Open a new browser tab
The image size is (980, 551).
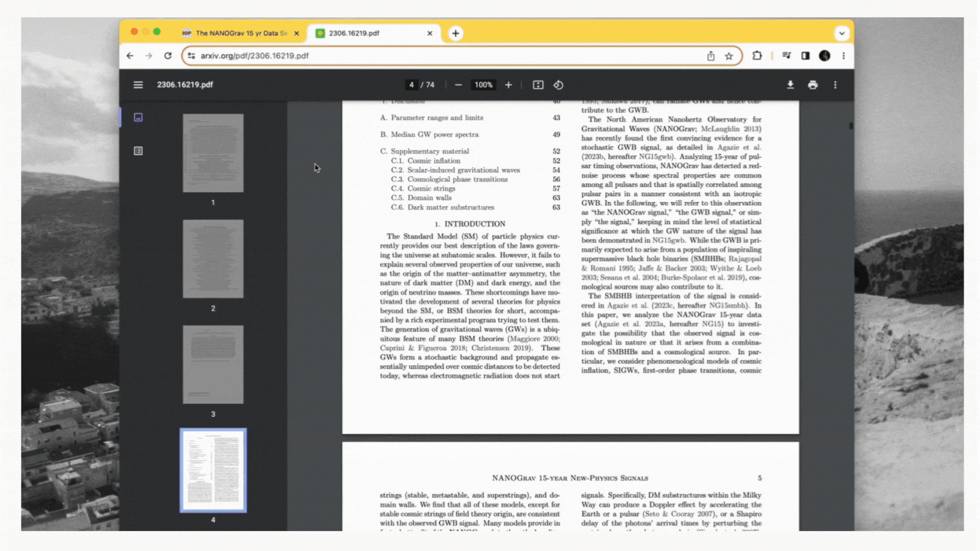[455, 33]
